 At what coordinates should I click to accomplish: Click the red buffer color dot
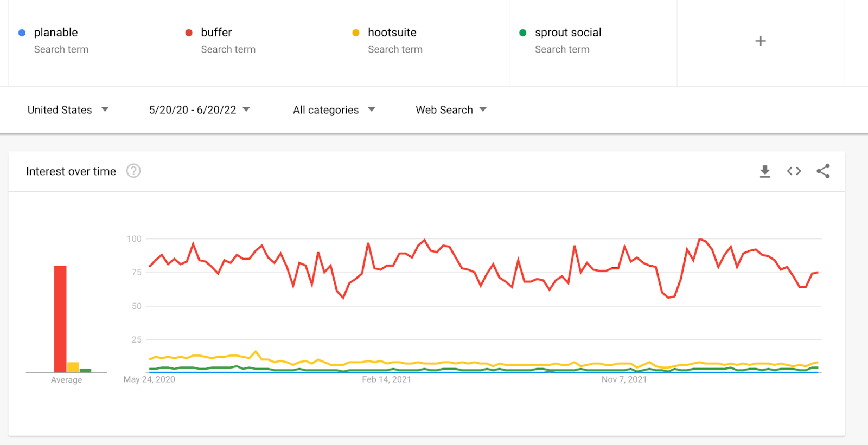[x=189, y=33]
